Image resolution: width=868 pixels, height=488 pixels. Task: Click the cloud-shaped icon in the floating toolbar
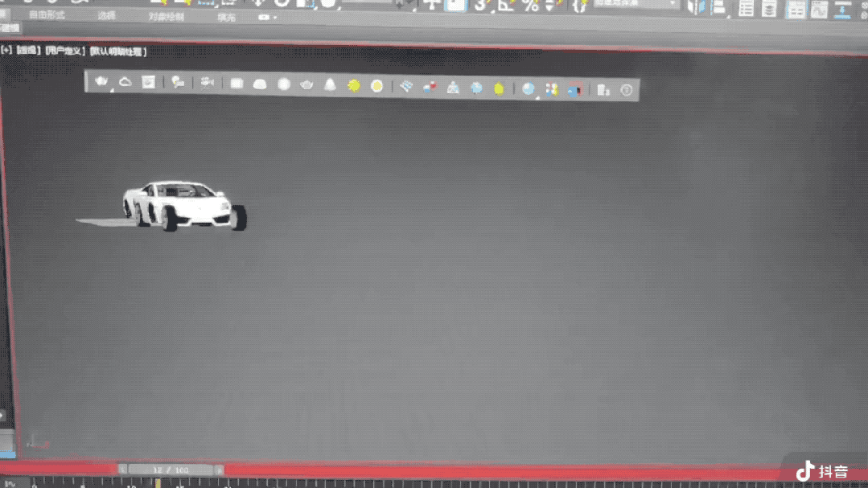coord(125,83)
